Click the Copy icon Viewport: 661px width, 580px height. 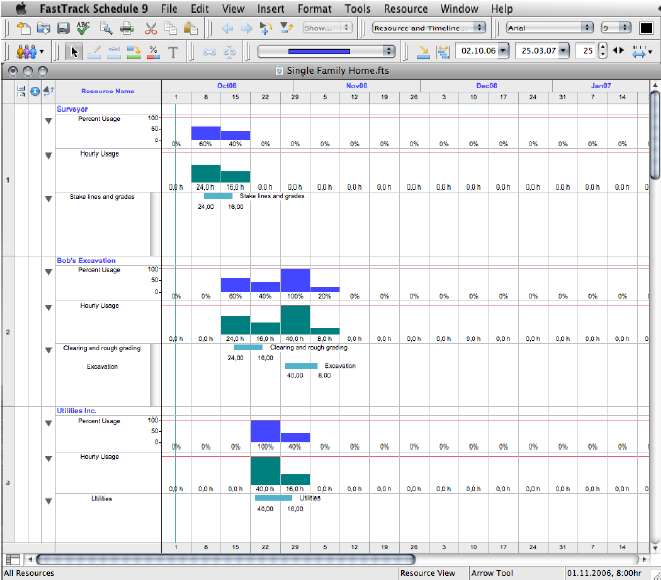click(170, 28)
